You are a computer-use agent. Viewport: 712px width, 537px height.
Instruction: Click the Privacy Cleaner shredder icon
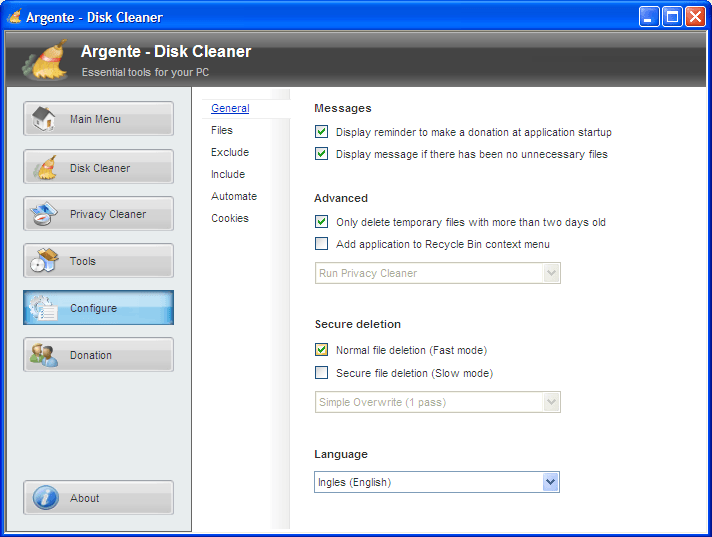(x=44, y=214)
